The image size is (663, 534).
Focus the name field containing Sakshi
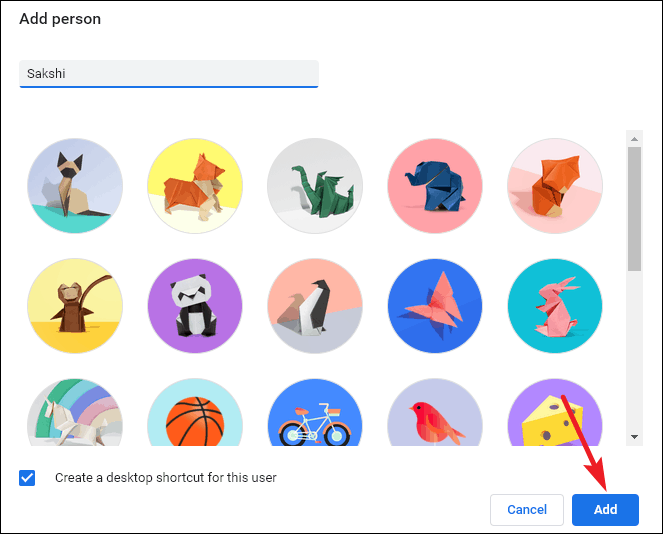tap(169, 74)
